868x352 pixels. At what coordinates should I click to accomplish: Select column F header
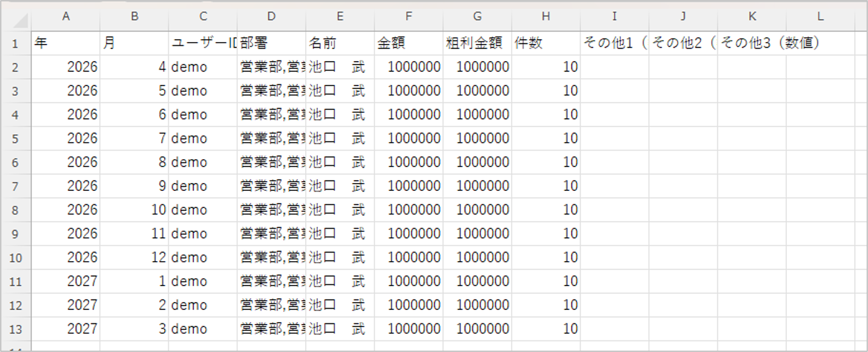409,17
